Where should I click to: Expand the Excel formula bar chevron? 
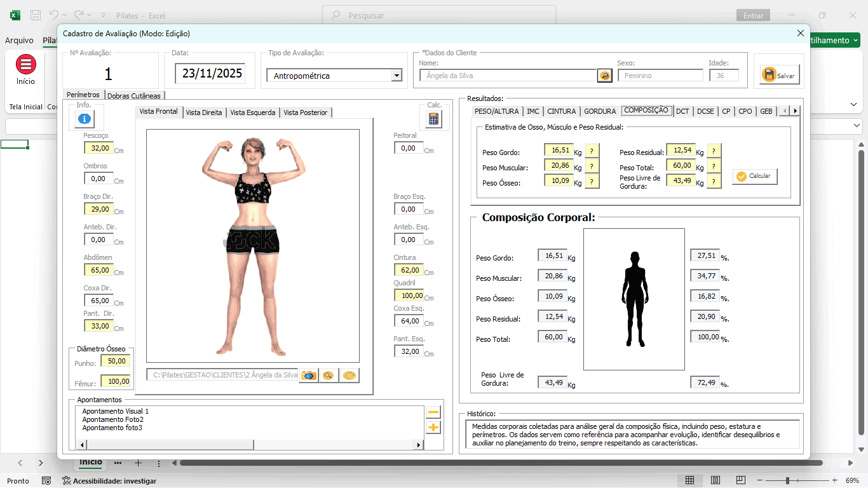857,126
